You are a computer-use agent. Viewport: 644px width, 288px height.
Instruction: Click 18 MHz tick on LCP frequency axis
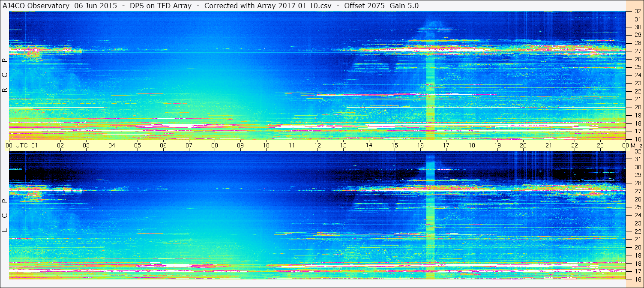coord(637,264)
